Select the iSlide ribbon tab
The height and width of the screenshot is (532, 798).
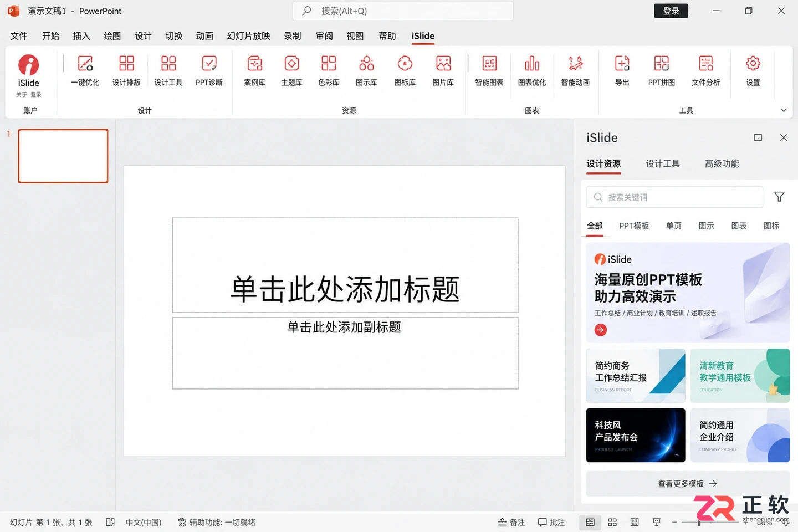click(x=423, y=36)
